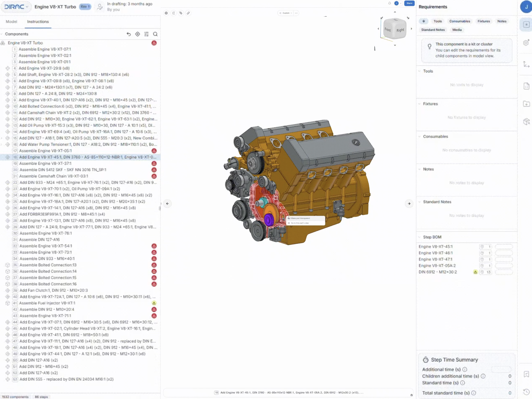This screenshot has width=532, height=399.
Task: Collapse the Step BOM section
Action: tap(419, 237)
